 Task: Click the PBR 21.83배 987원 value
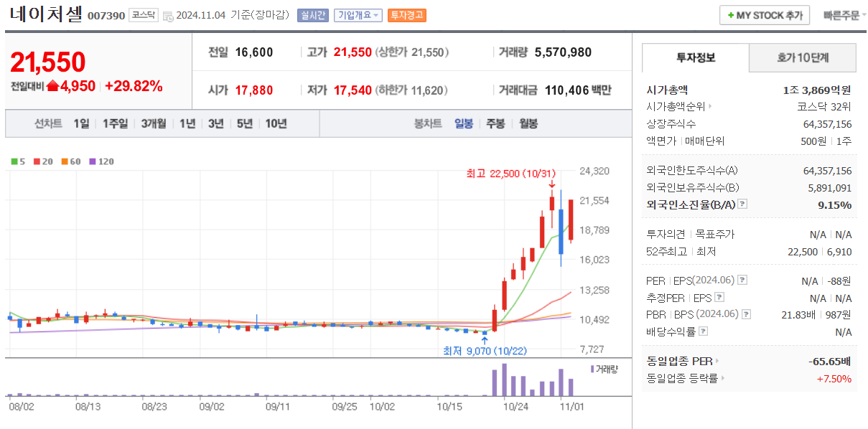coord(816,314)
